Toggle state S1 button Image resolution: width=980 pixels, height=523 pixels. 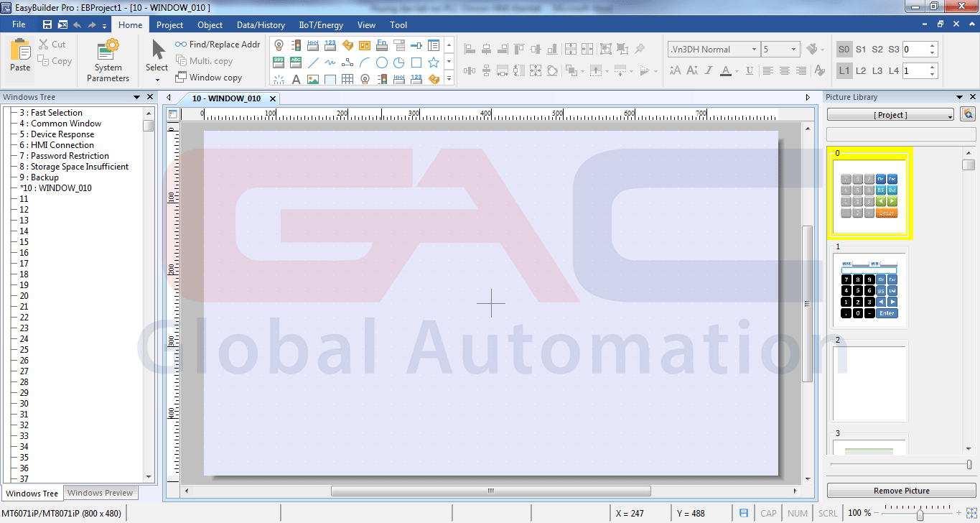pos(861,50)
